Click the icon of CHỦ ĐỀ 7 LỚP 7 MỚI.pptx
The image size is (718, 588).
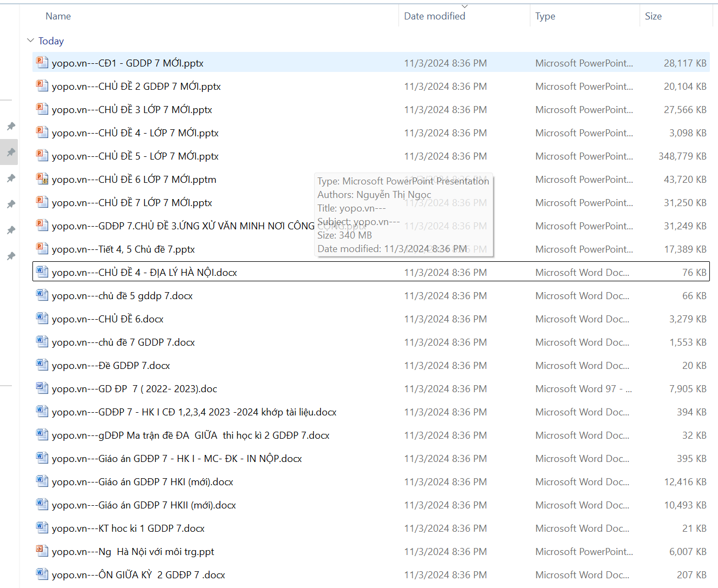click(42, 202)
